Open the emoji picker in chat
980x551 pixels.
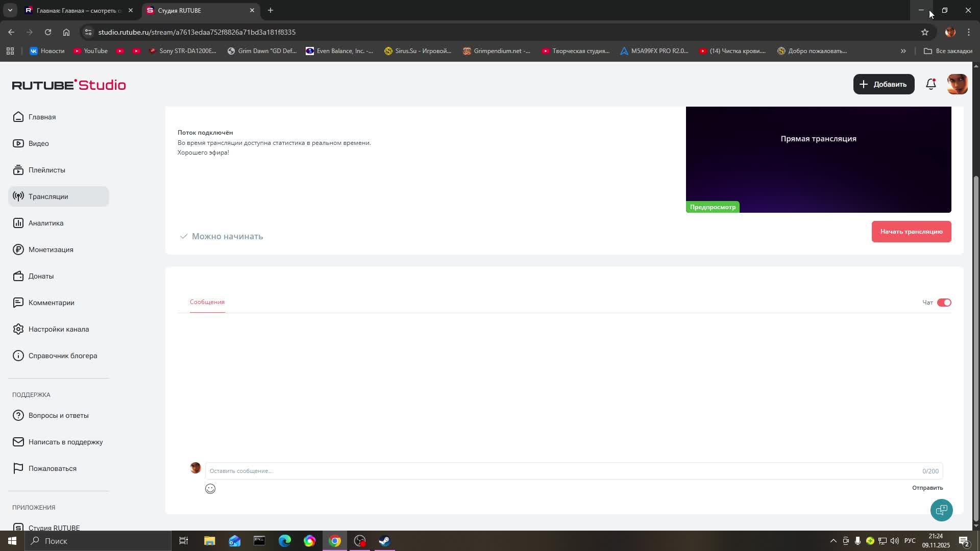coord(210,489)
